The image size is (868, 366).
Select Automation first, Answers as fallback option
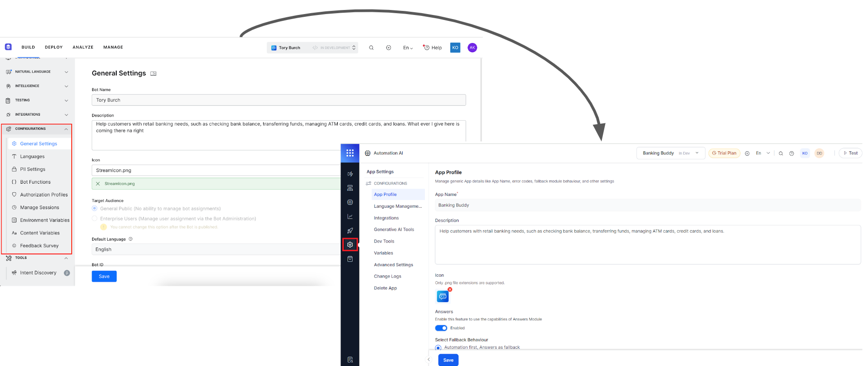point(438,348)
